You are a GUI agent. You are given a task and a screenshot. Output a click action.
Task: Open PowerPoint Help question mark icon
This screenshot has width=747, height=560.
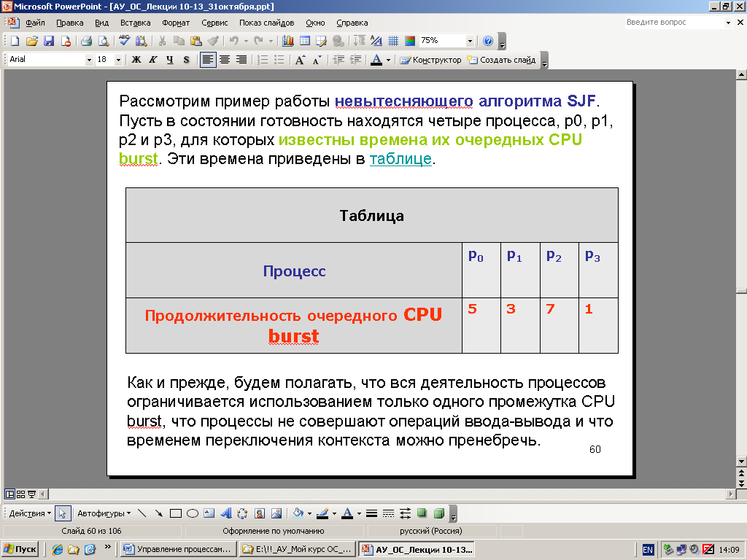tap(488, 41)
